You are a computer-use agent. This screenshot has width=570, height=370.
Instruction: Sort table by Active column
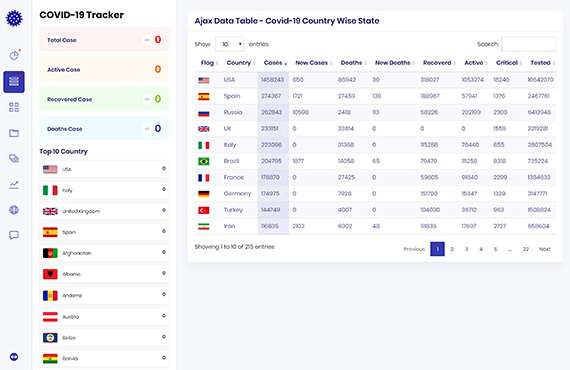point(475,63)
